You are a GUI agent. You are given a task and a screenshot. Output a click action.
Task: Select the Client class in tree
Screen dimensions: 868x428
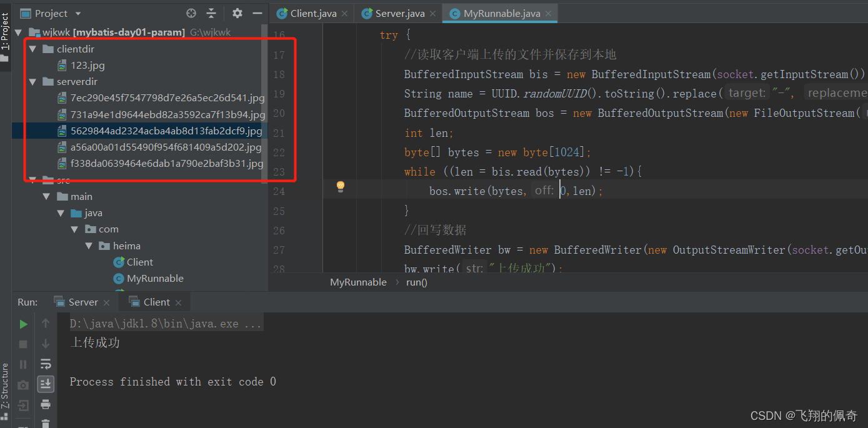point(133,262)
